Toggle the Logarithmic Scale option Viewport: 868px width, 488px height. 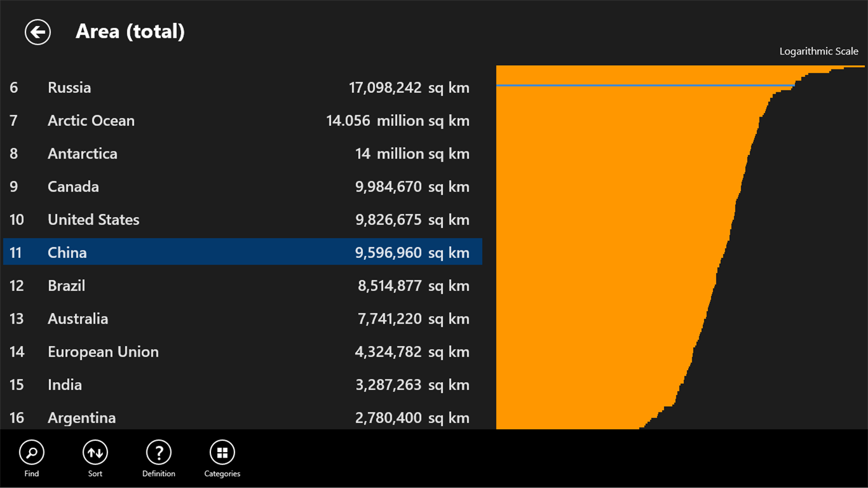click(x=819, y=51)
